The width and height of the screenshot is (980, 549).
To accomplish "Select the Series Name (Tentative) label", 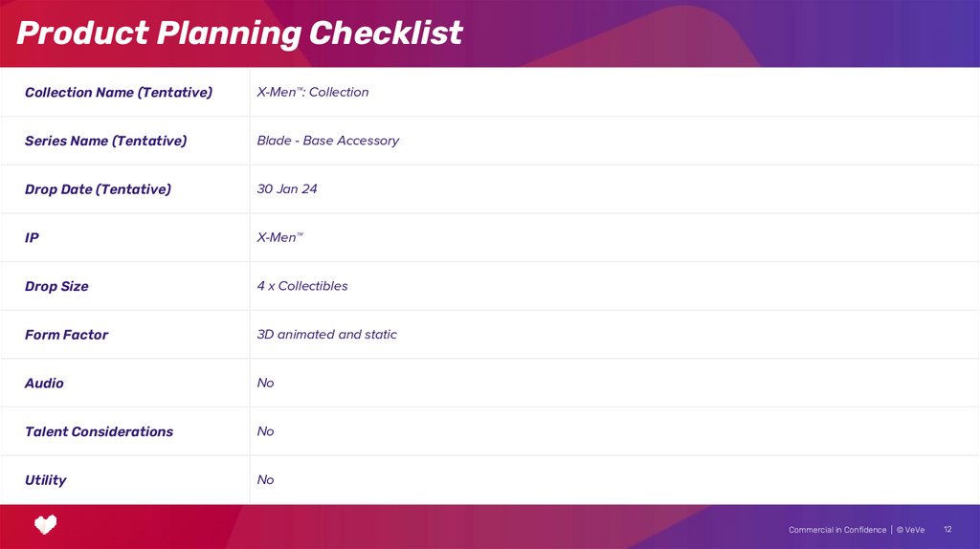I will click(x=105, y=141).
